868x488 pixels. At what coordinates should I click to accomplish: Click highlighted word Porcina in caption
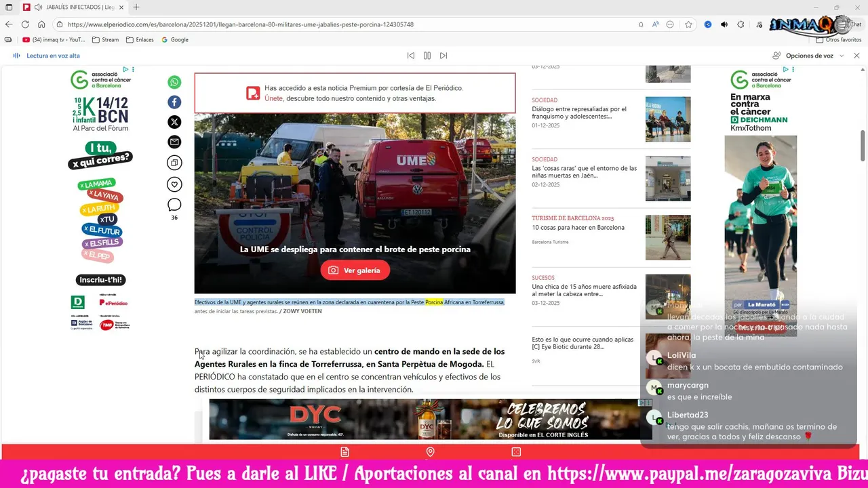pyautogui.click(x=434, y=302)
